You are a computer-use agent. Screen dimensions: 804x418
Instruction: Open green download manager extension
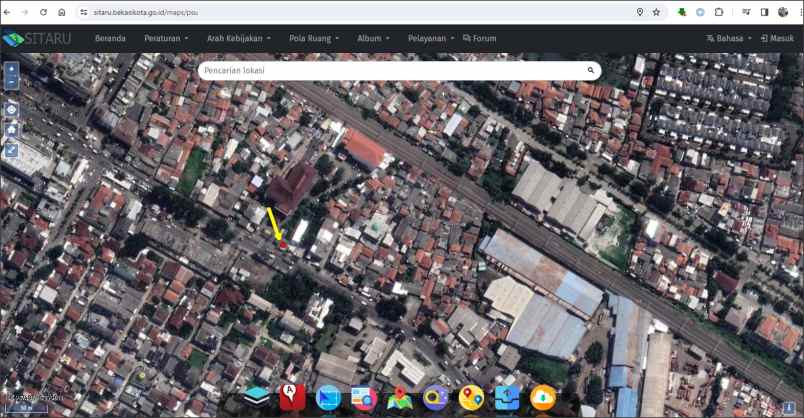[681, 12]
